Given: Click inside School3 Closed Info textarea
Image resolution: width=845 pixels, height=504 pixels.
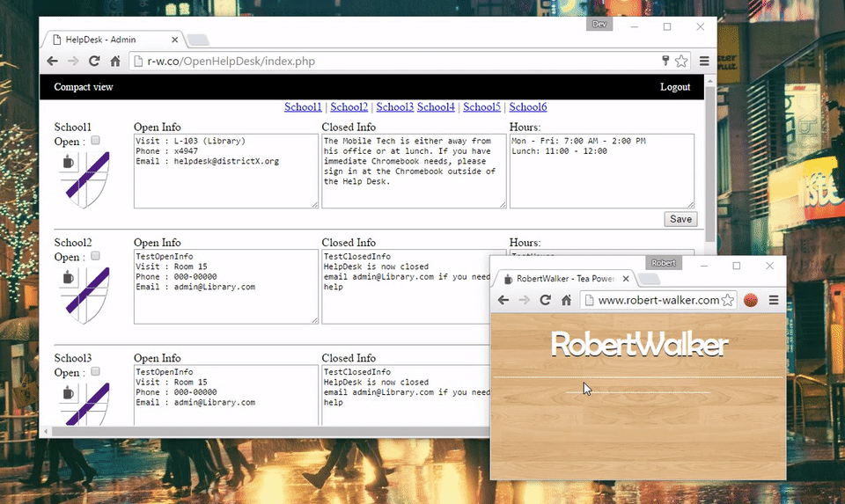Looking at the screenshot, I should 406,395.
